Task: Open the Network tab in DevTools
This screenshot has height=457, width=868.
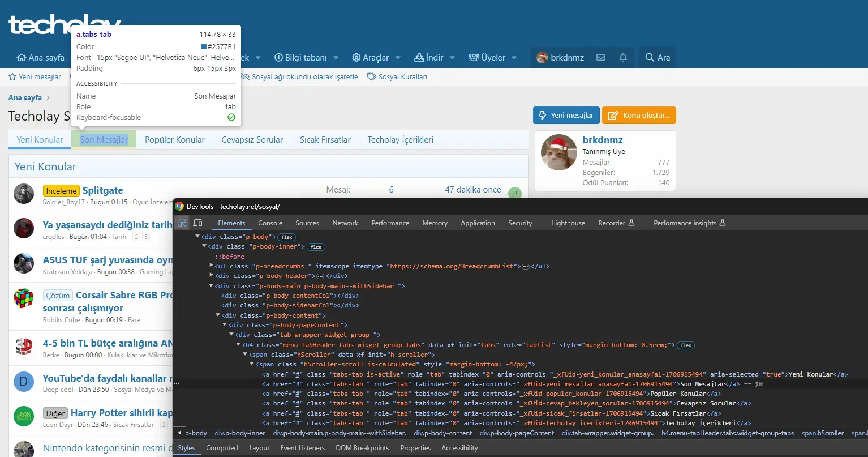Action: pyautogui.click(x=345, y=223)
